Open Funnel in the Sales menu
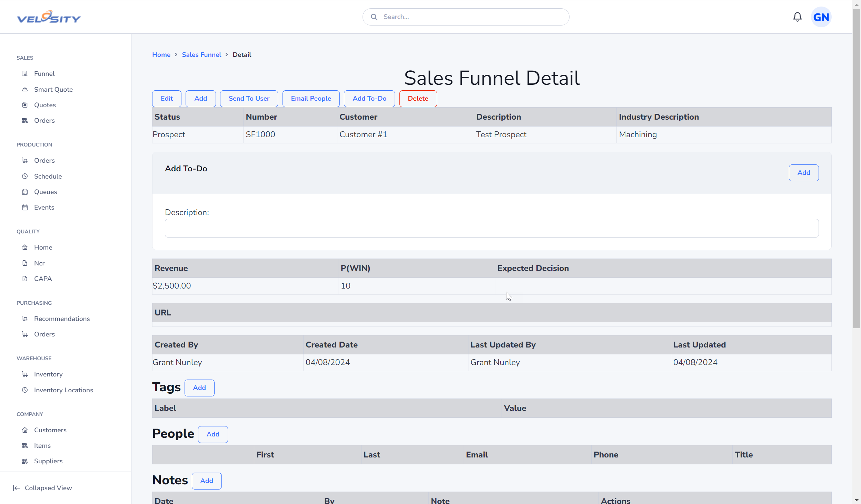 click(44, 73)
